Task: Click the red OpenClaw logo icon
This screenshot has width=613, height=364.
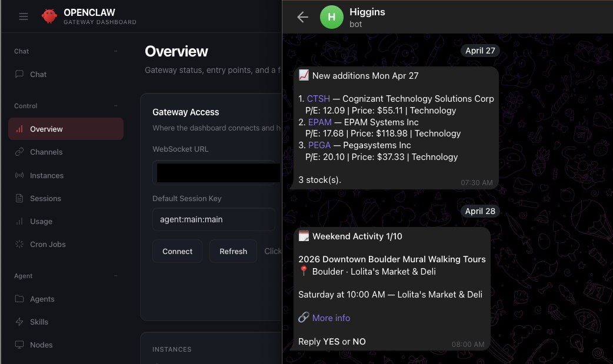Action: pos(49,16)
